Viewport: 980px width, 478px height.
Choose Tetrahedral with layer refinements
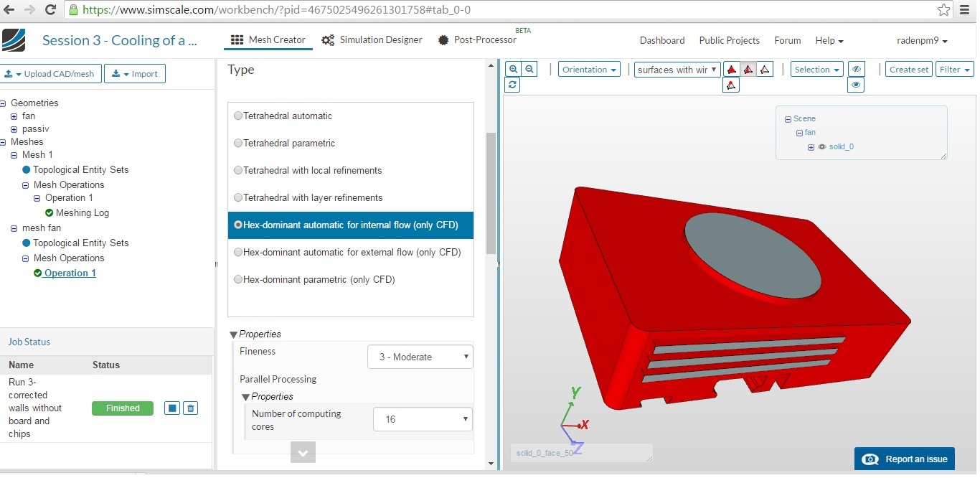pyautogui.click(x=238, y=197)
